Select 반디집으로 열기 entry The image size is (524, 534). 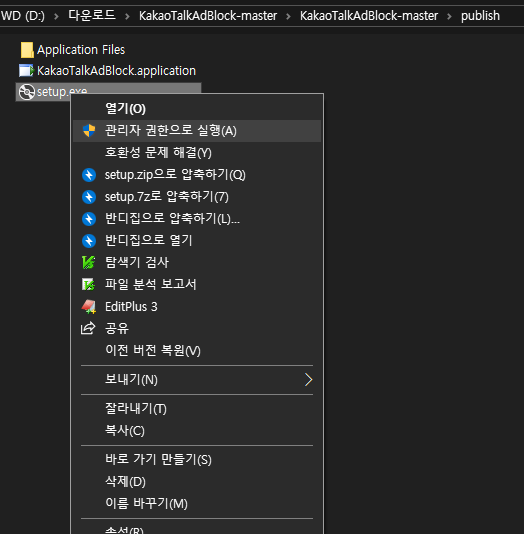(x=197, y=241)
